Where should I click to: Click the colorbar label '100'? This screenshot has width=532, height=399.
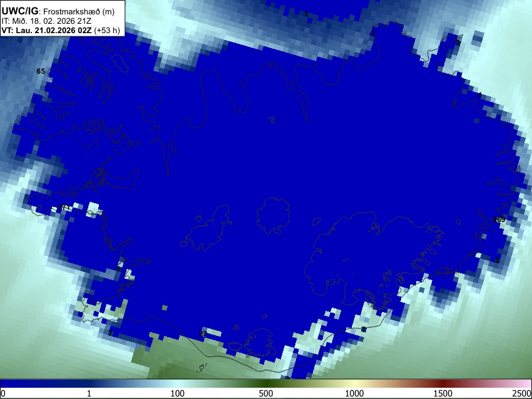(x=177, y=393)
